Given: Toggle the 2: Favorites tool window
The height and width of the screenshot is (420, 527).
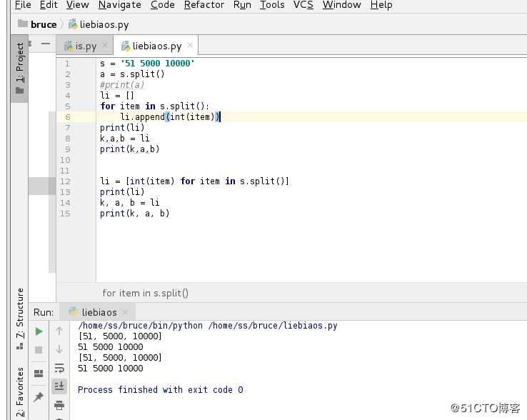Looking at the screenshot, I should 19,391.
